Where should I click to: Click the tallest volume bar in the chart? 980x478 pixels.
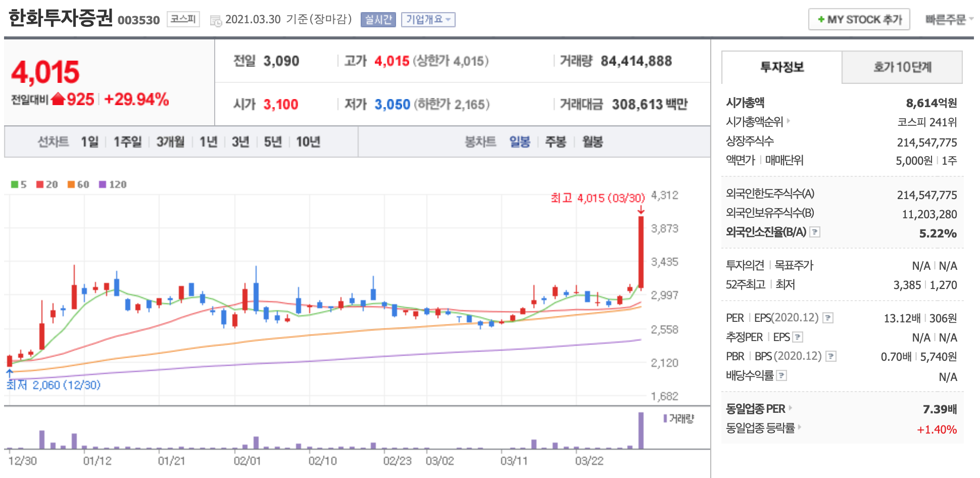coord(641,431)
